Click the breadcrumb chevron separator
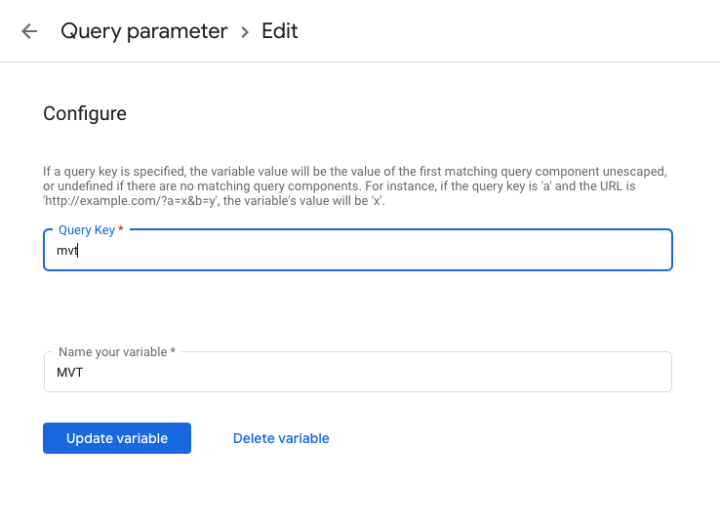The height and width of the screenshot is (526, 720). pos(245,32)
